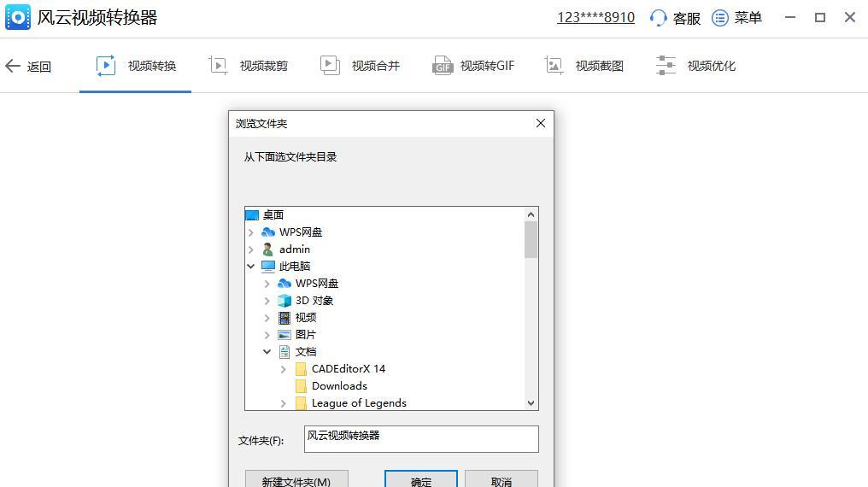This screenshot has width=868, height=487.
Task: Select the admin tree item label
Action: pyautogui.click(x=295, y=249)
